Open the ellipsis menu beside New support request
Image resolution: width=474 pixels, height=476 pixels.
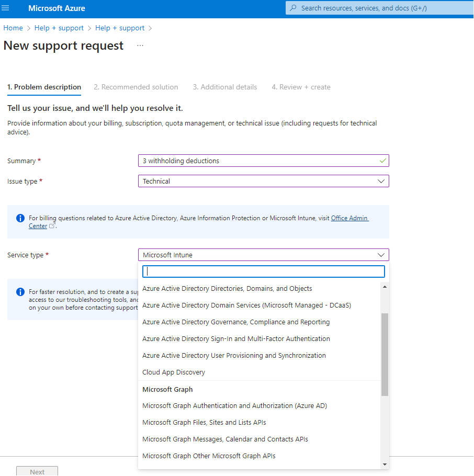pos(140,46)
